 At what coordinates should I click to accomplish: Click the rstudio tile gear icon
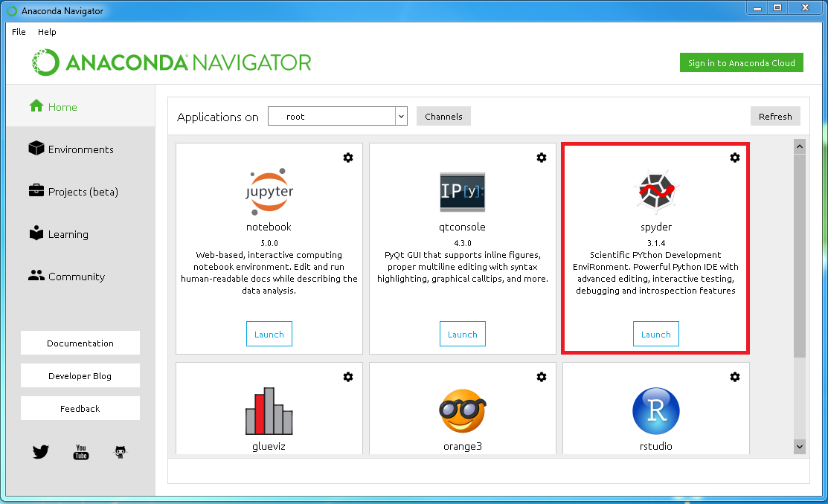tap(735, 377)
